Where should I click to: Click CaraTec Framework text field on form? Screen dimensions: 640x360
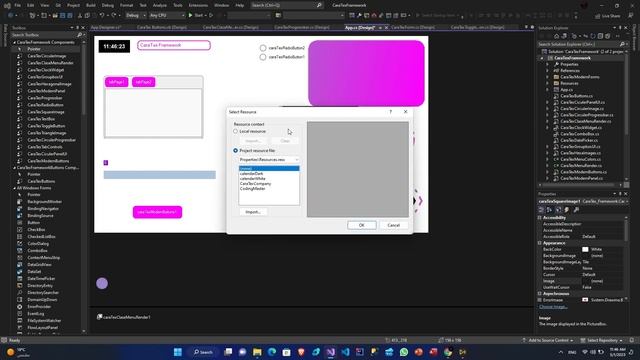pos(174,45)
